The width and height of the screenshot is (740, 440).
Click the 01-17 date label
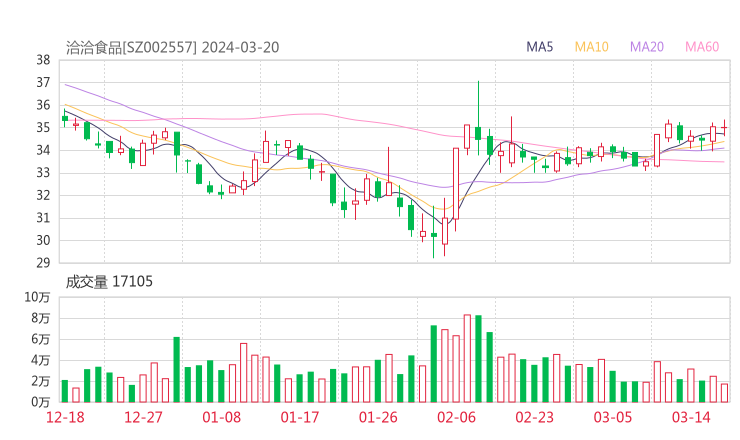[300, 417]
